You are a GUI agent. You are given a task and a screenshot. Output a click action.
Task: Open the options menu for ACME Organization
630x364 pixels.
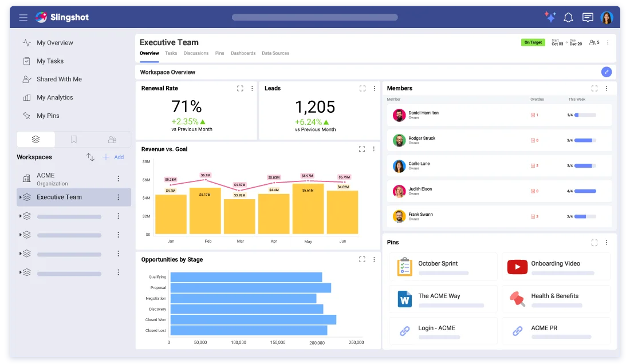click(x=119, y=179)
